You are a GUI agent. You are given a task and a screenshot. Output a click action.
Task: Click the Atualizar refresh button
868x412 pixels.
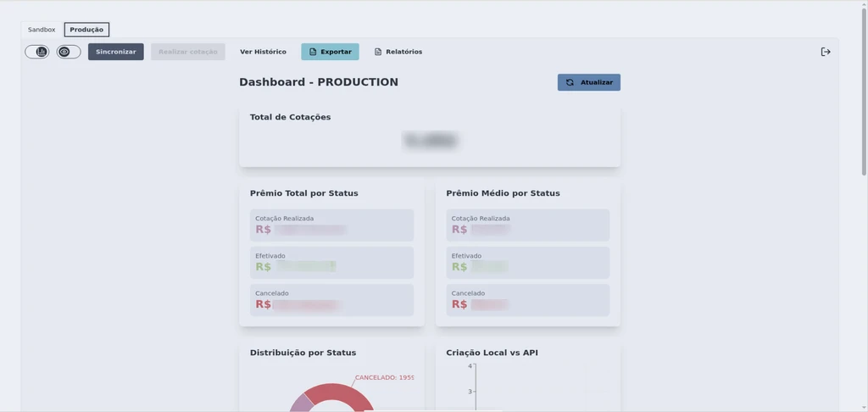coord(589,82)
